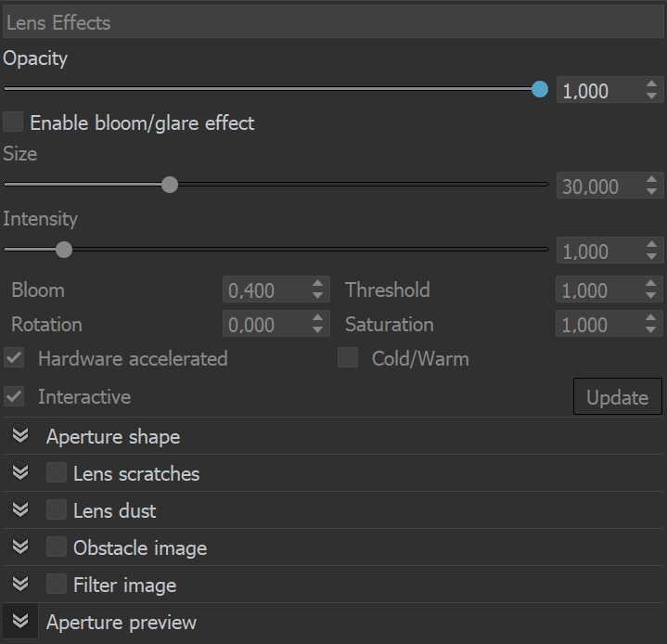Enable the Filter image checkbox
This screenshot has height=644, width=667.
tap(57, 584)
